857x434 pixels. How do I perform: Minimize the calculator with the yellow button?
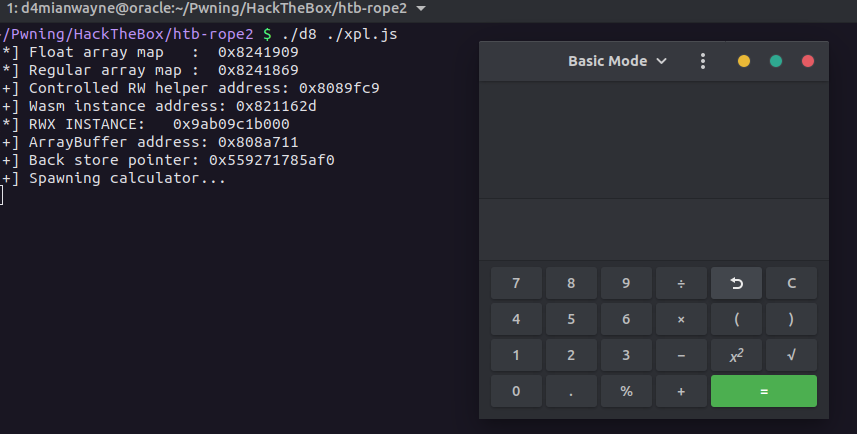[744, 61]
